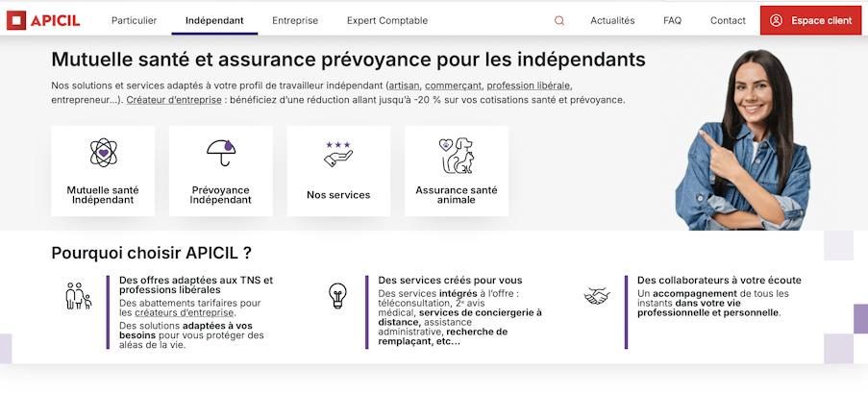Screen dimensions: 868x394
Task: Switch to the Entreprise tab
Action: [x=295, y=20]
